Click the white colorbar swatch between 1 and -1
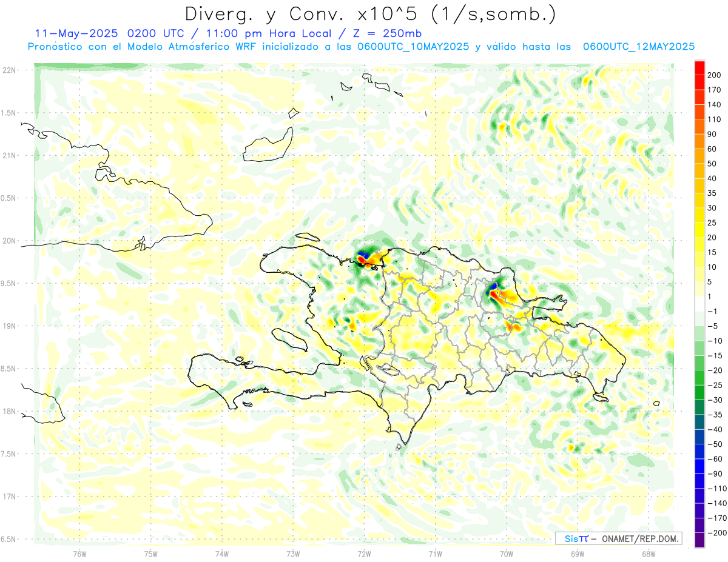 tap(699, 304)
